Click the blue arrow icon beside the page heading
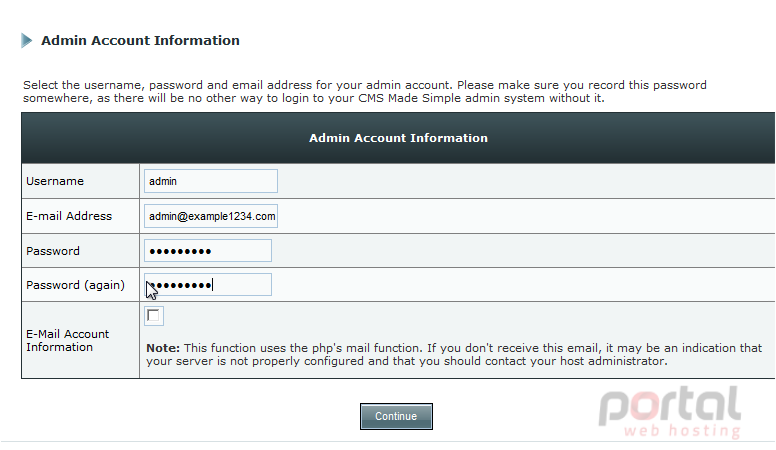Screen dimensions: 776x450 point(27,41)
